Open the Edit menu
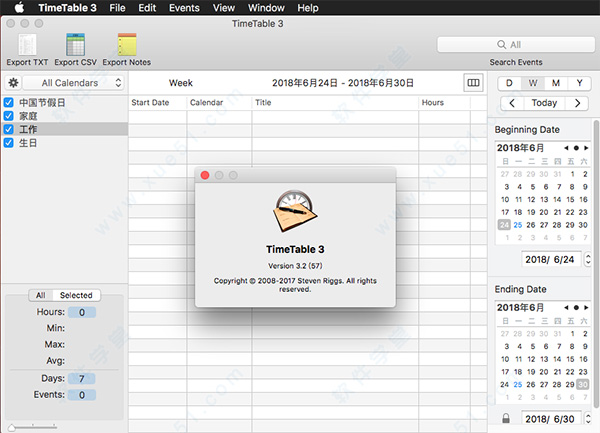The width and height of the screenshot is (600, 433). (x=147, y=8)
